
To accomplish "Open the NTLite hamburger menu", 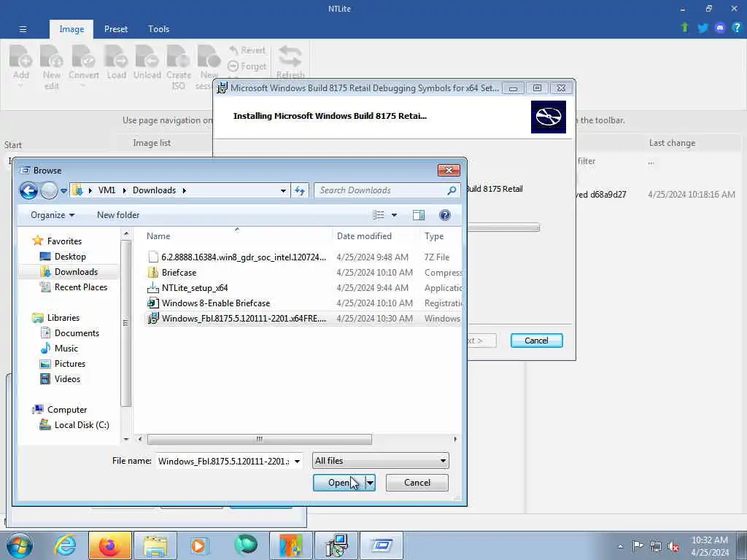I will [23, 29].
